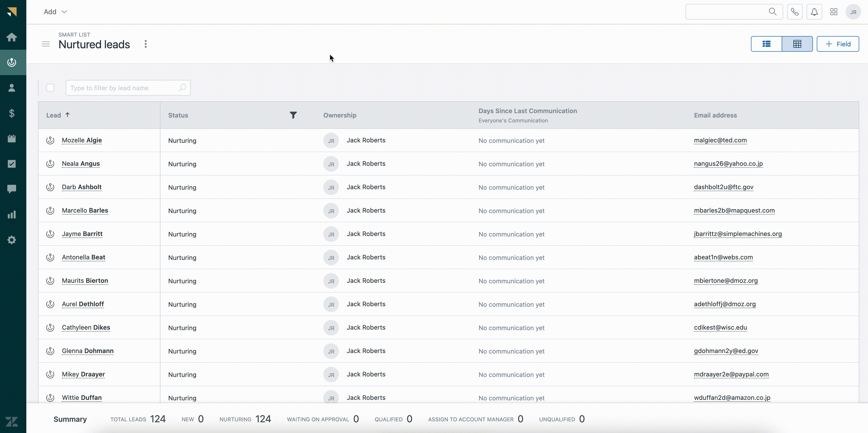Toggle the header checkbox to select all leads
Image resolution: width=868 pixels, height=433 pixels.
tap(50, 88)
